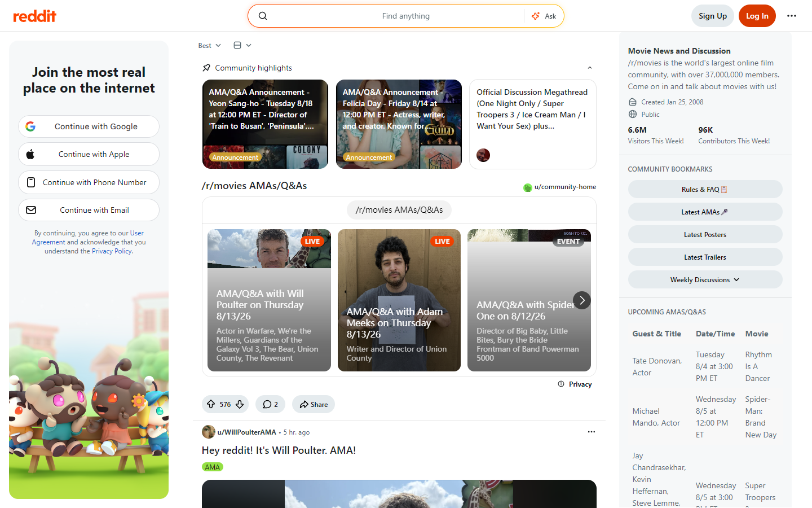This screenshot has height=508, width=812.
Task: Click the 'Michael Mando, Actor' table cell
Action: tap(657, 417)
